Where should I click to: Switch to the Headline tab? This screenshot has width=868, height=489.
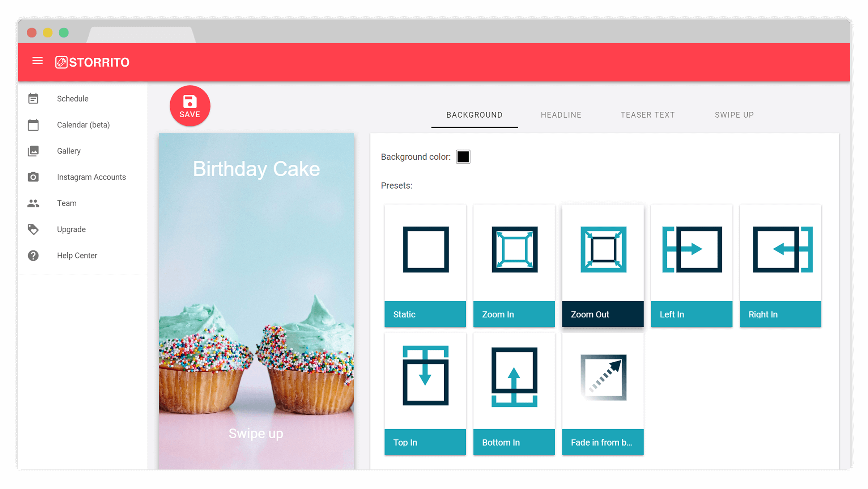[562, 114]
